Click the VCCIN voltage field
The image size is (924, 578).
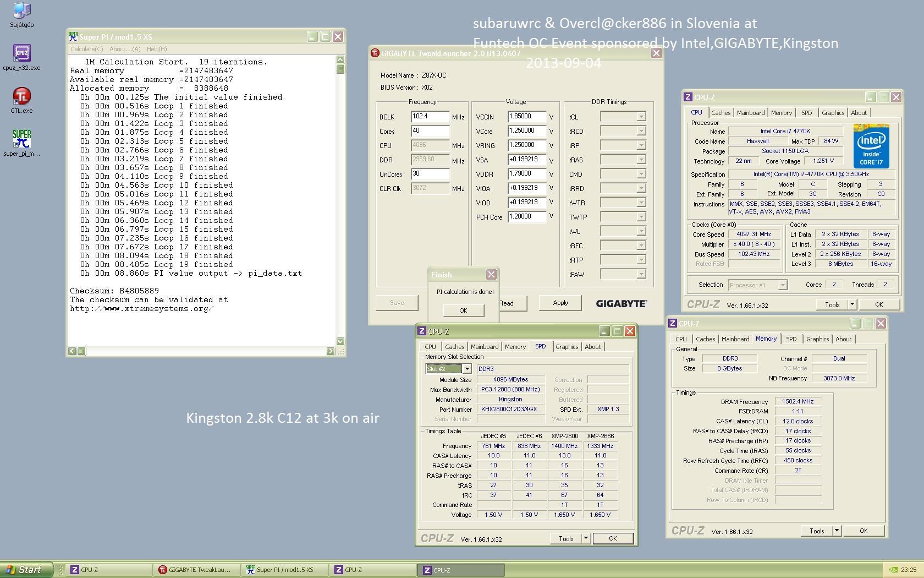(x=527, y=117)
